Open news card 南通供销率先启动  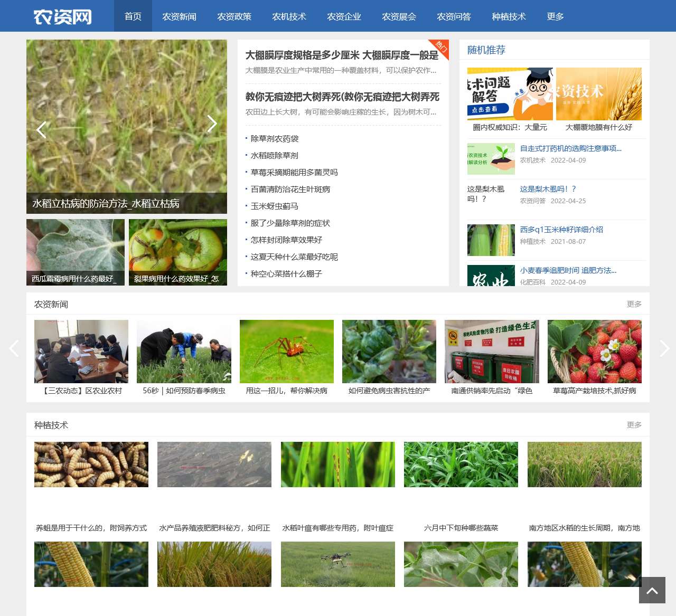coord(492,358)
